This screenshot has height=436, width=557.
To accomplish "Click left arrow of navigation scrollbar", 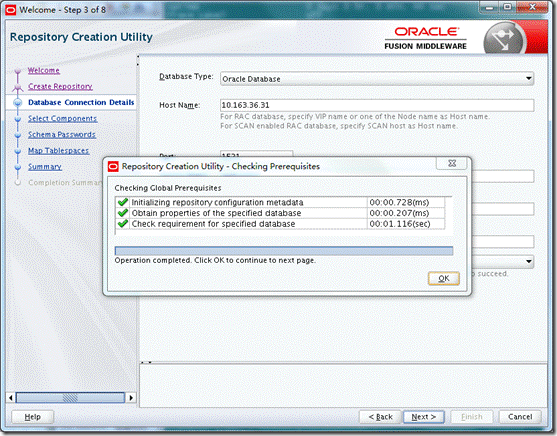I will tap(11, 398).
